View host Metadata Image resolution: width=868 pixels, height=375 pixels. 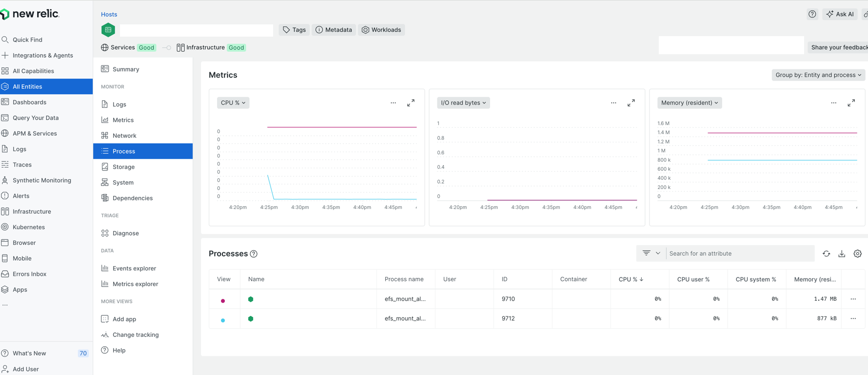[334, 30]
